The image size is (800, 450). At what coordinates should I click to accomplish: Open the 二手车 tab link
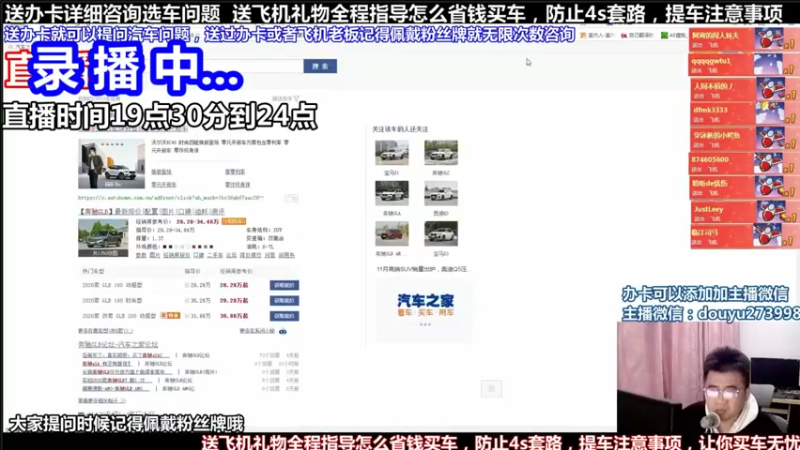(x=215, y=255)
